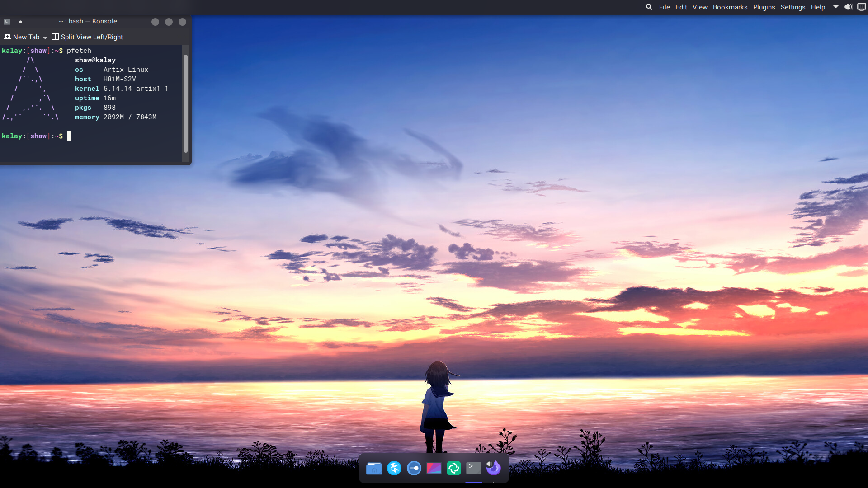Click Split View Left/Right button
Image resolution: width=868 pixels, height=488 pixels.
[x=87, y=37]
